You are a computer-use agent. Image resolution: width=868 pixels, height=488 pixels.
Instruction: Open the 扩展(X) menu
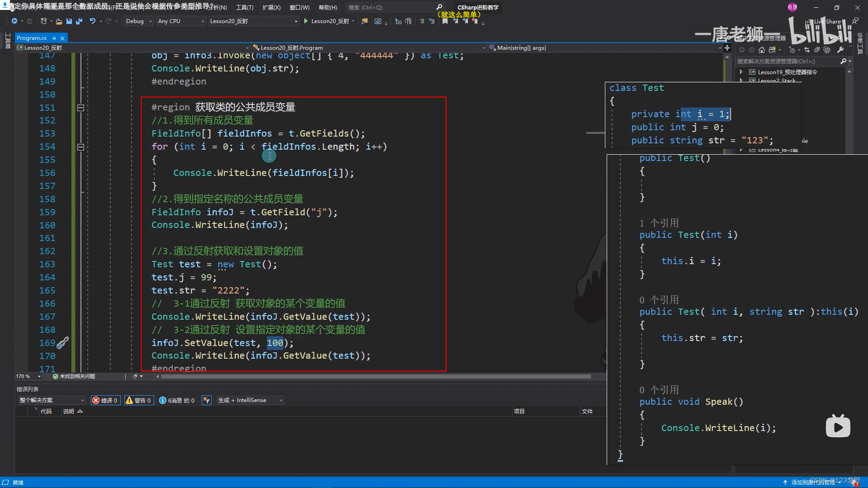click(x=271, y=8)
